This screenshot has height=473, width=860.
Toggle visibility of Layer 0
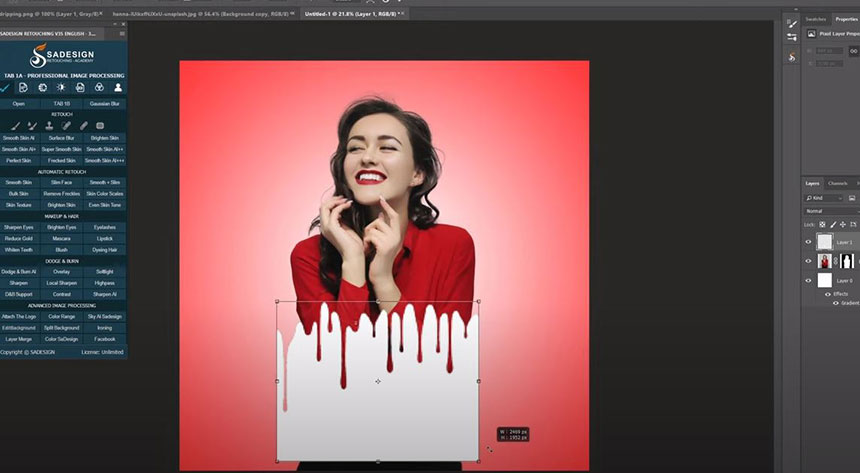pyautogui.click(x=809, y=281)
